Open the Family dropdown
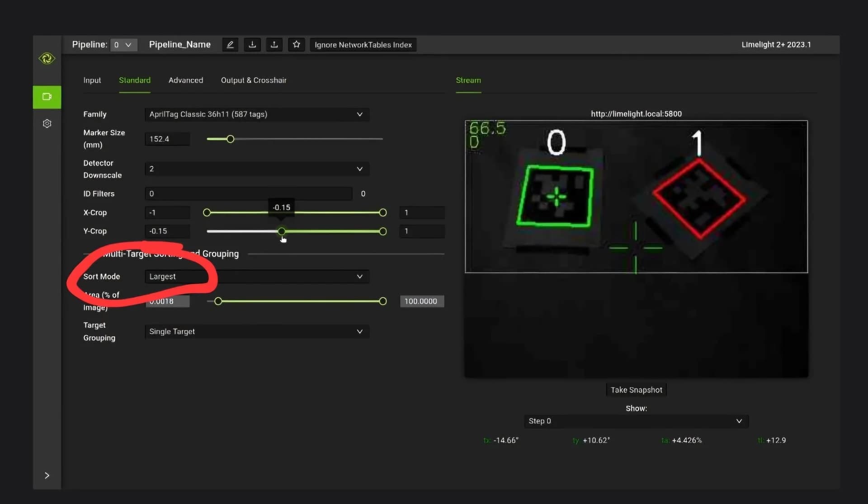Screen dimensions: 868x504 [x=257, y=114]
